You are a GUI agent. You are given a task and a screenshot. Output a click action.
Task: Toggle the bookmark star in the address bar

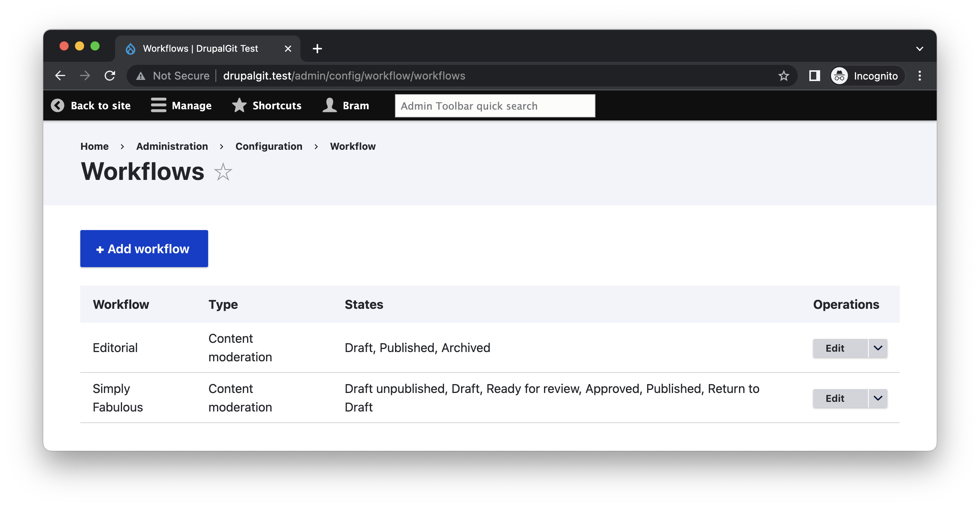coord(784,76)
